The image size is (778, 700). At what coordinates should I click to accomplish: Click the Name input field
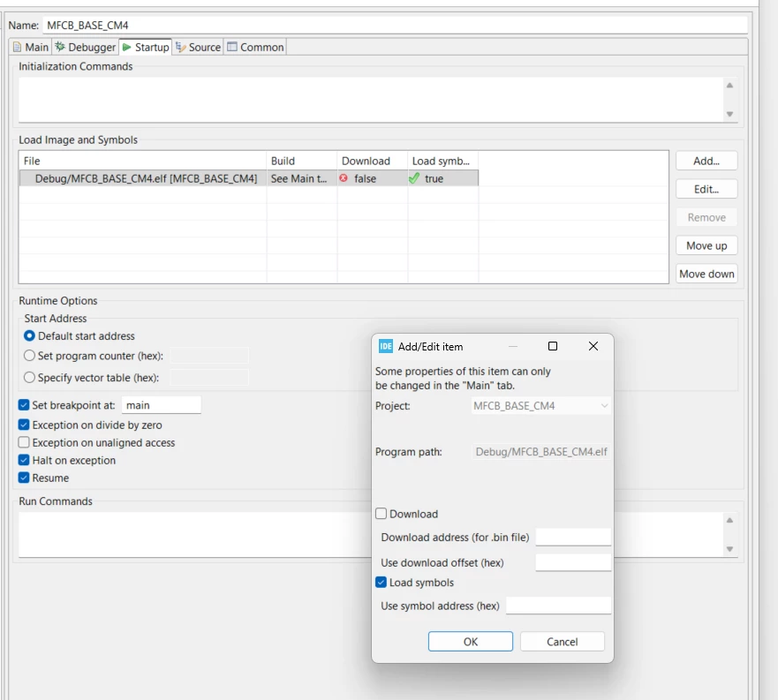click(x=395, y=26)
